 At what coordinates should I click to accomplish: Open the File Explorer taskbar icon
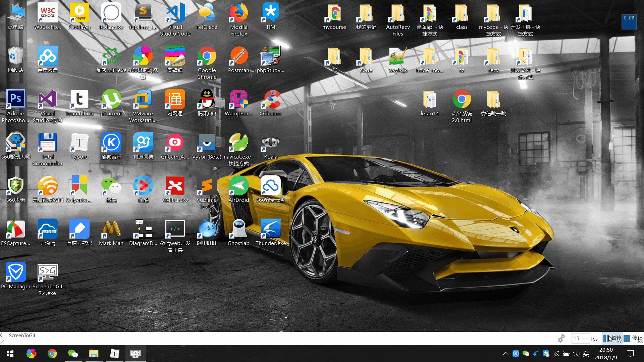pyautogui.click(x=94, y=354)
